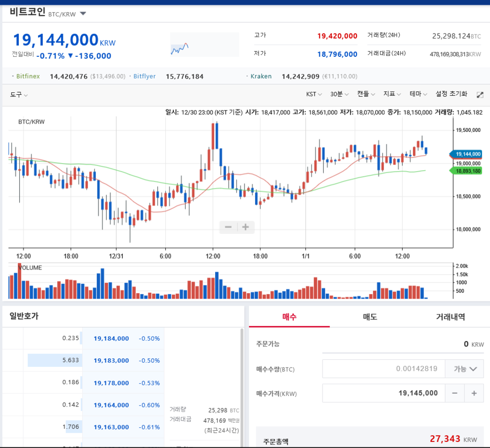Click the 25,298.124 BTC 24H volume
The height and width of the screenshot is (448, 490).
pos(456,36)
